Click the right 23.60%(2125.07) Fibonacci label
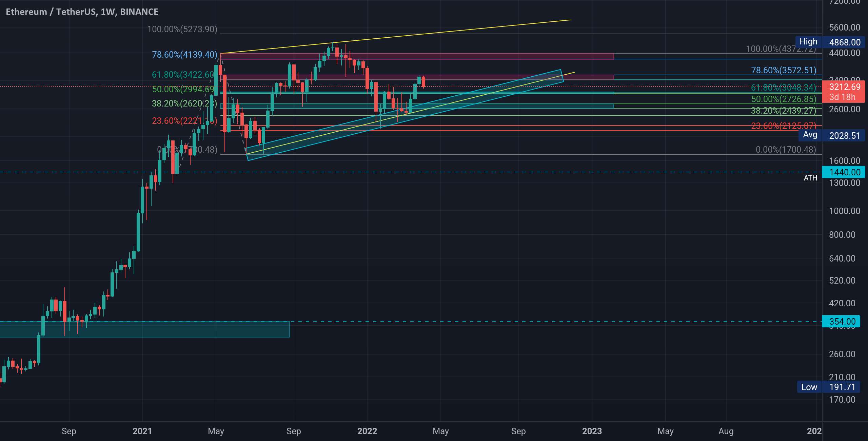This screenshot has height=441, width=868. click(784, 126)
